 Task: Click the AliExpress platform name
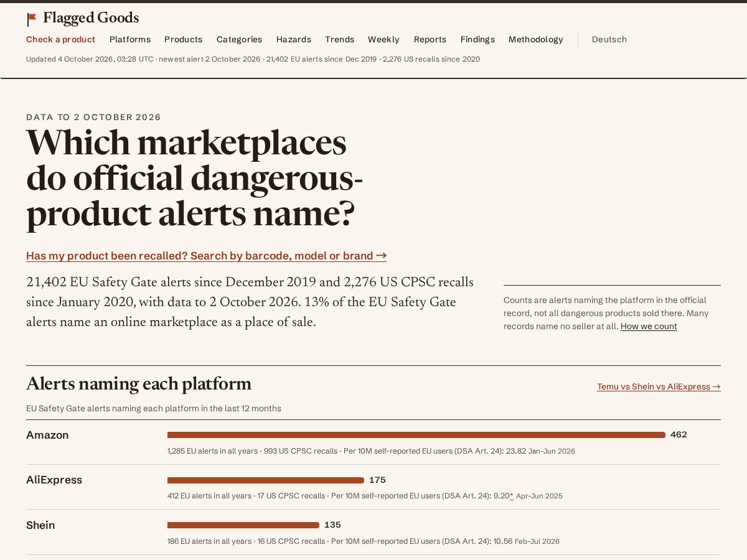coord(54,480)
